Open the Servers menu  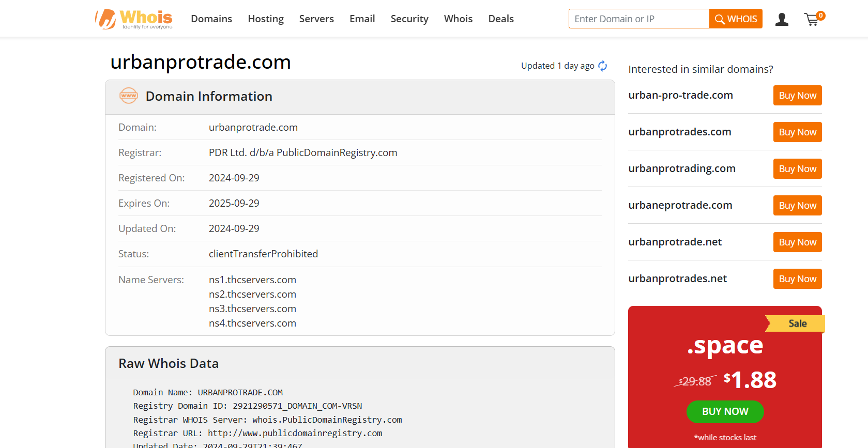pyautogui.click(x=316, y=19)
